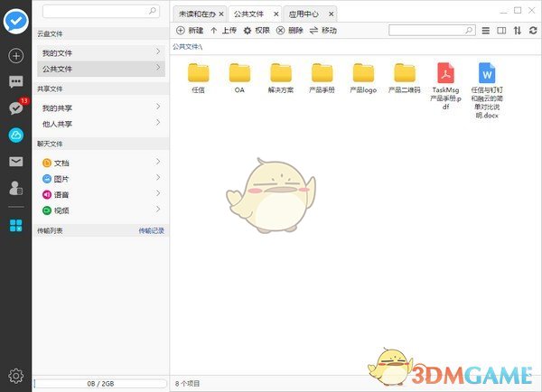
Task: Switch to list view icon
Action: [486, 31]
